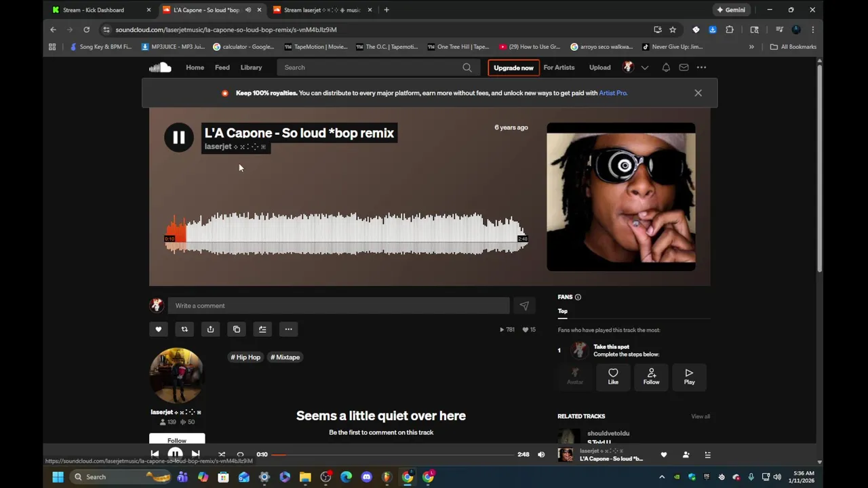
Task: Bookmark this page with the star icon
Action: coord(673,30)
